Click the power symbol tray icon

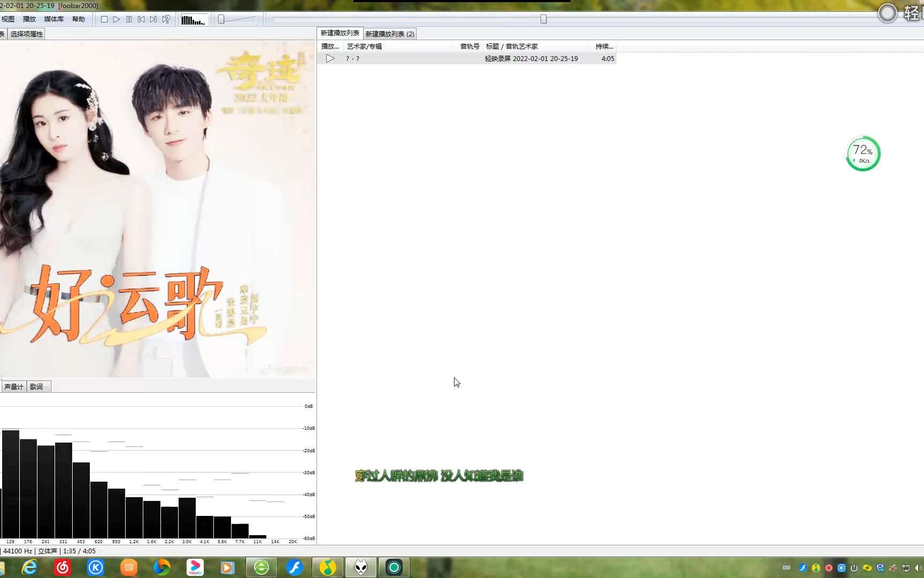[854, 568]
